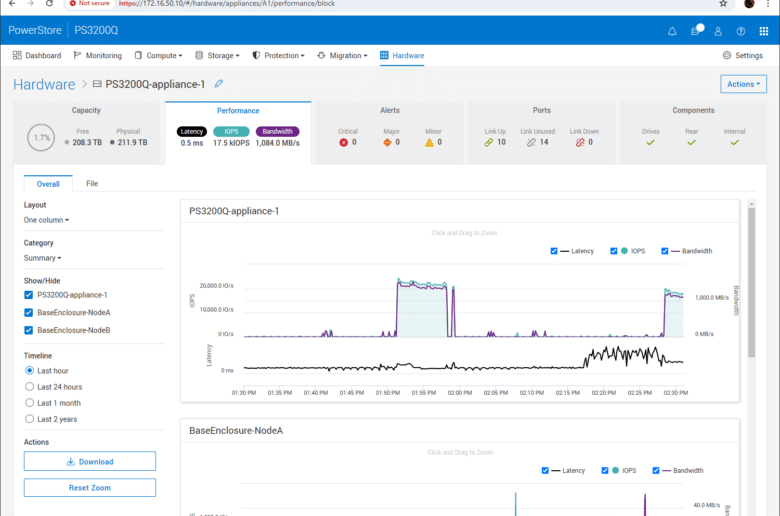This screenshot has width=780, height=516.
Task: Open the help question mark icon
Action: click(741, 31)
